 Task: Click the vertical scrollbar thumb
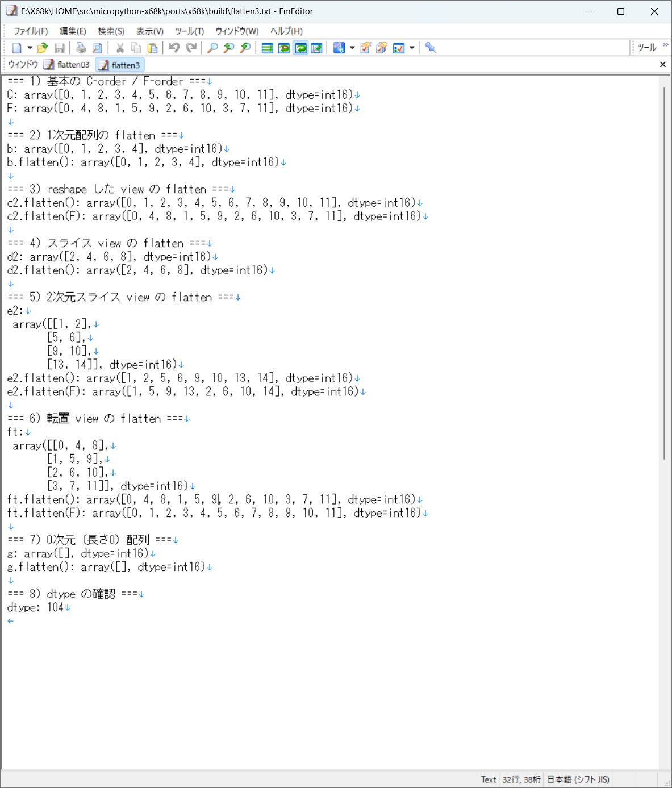coord(664,273)
